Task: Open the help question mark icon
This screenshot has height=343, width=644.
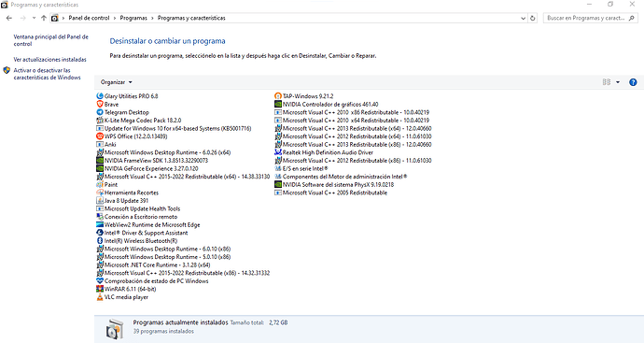Action: [633, 82]
